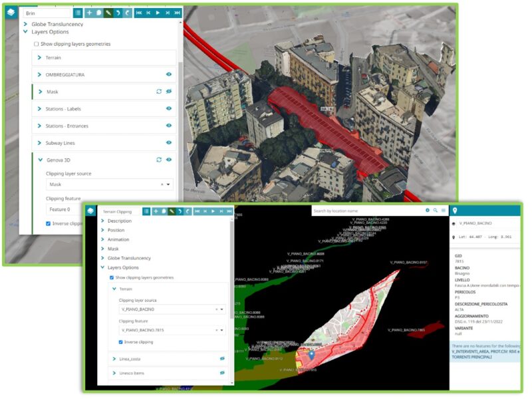Select the green pencil edit icon in Brin toolbar

click(108, 13)
